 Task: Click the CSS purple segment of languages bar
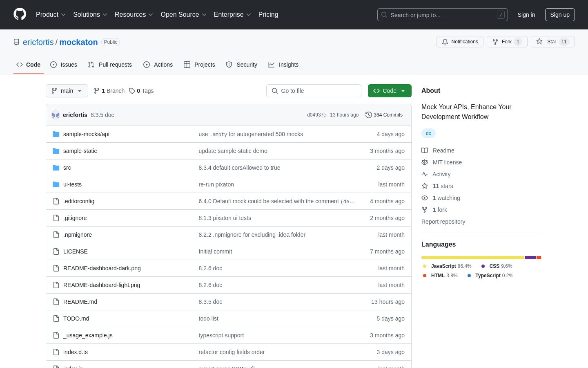pos(530,258)
